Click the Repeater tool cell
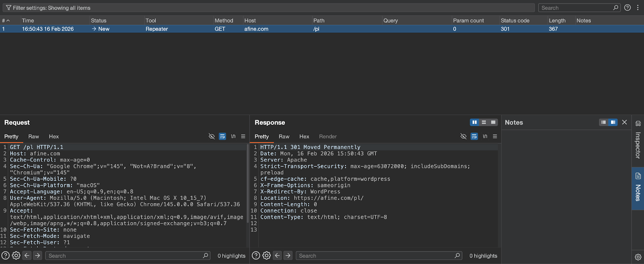 pos(157,29)
